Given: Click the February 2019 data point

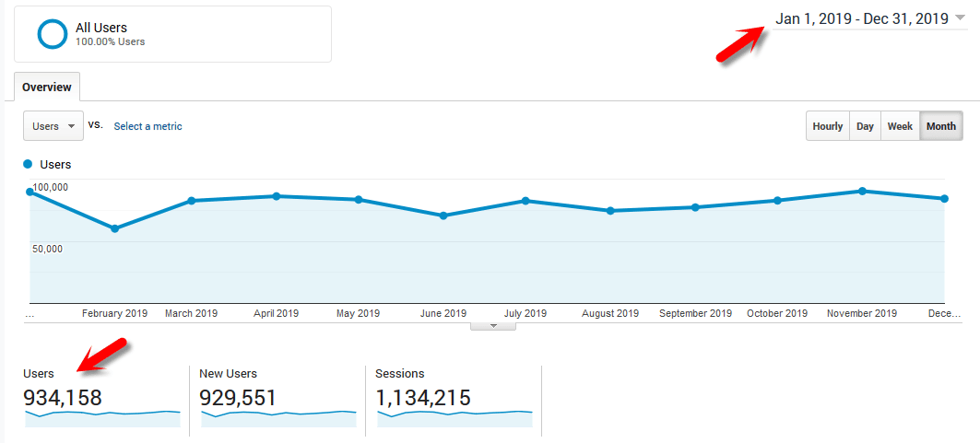Looking at the screenshot, I should pos(114,228).
